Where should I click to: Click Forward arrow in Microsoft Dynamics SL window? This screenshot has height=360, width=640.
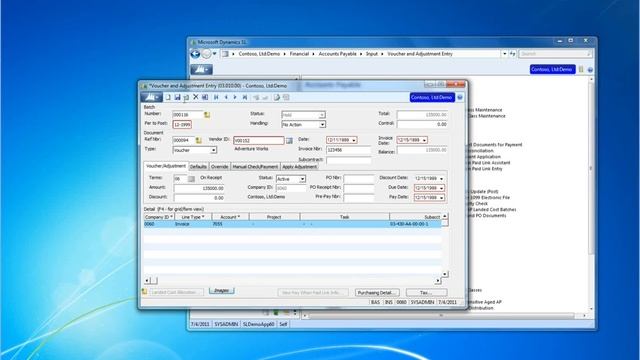pyautogui.click(x=207, y=54)
